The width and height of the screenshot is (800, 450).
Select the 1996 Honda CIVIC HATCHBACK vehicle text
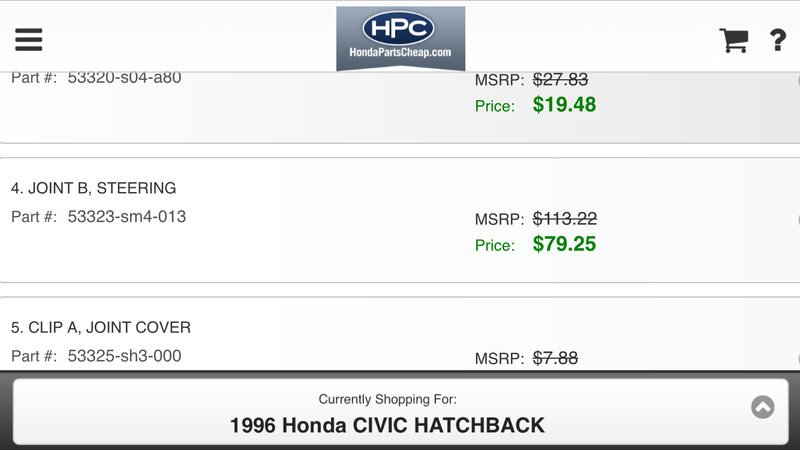click(x=387, y=425)
